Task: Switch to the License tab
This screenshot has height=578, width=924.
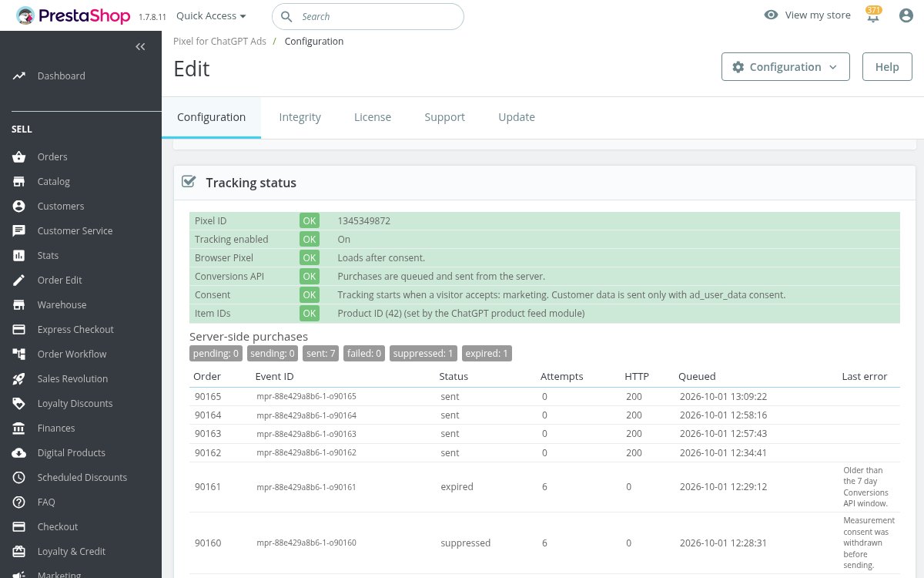Action: tap(373, 117)
